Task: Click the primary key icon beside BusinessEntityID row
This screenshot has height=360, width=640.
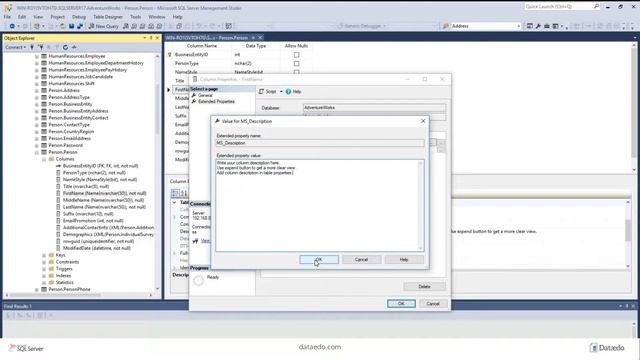Action: [x=170, y=55]
